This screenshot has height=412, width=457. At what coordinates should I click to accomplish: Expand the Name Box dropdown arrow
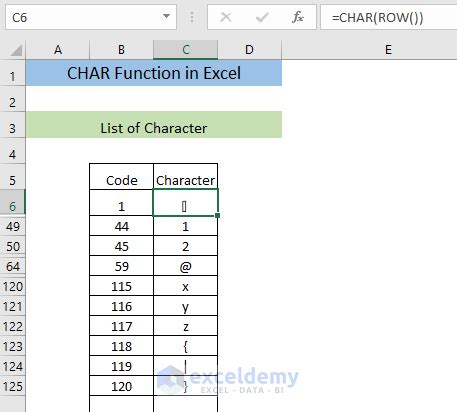[x=166, y=16]
